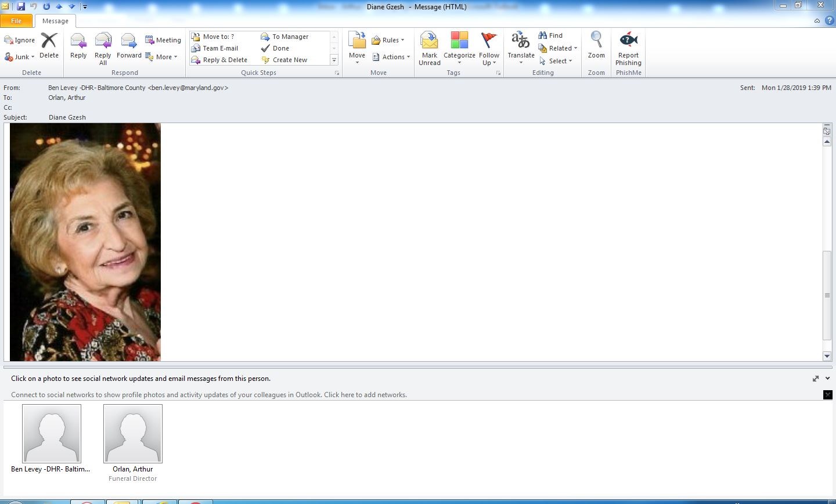
Task: Dismiss the social networks connection notice
Action: [828, 395]
